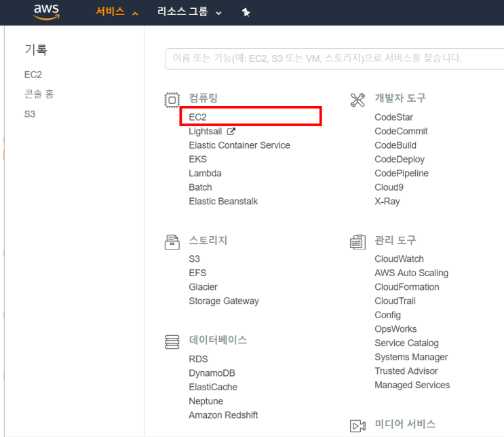Open AWS Auto Scaling
The width and height of the screenshot is (504, 437).
click(x=412, y=273)
